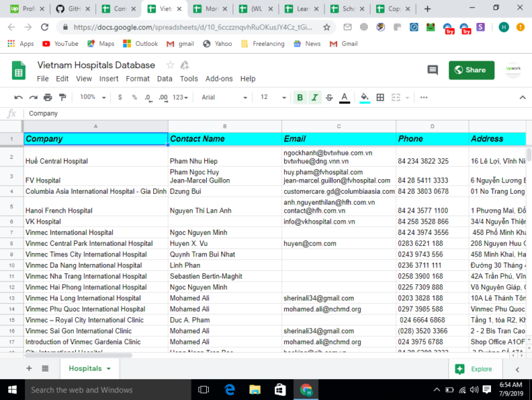Open Google Sheets home icon
The width and height of the screenshot is (532, 400).
(x=19, y=70)
